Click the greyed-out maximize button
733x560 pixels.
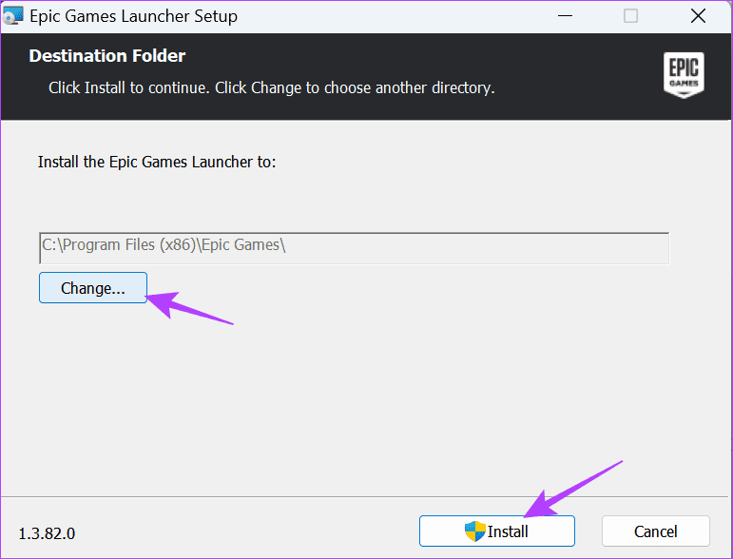coord(631,16)
